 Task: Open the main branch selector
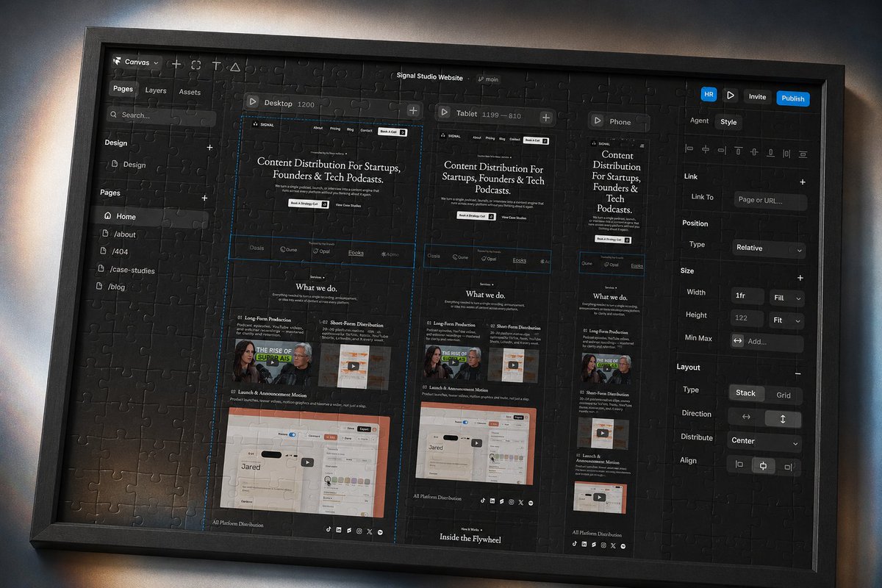coord(489,79)
